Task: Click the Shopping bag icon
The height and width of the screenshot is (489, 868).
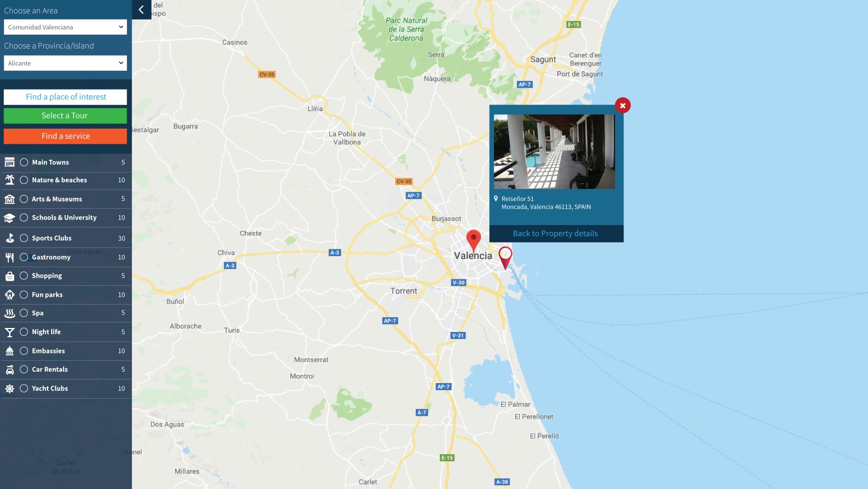Action: pos(10,276)
